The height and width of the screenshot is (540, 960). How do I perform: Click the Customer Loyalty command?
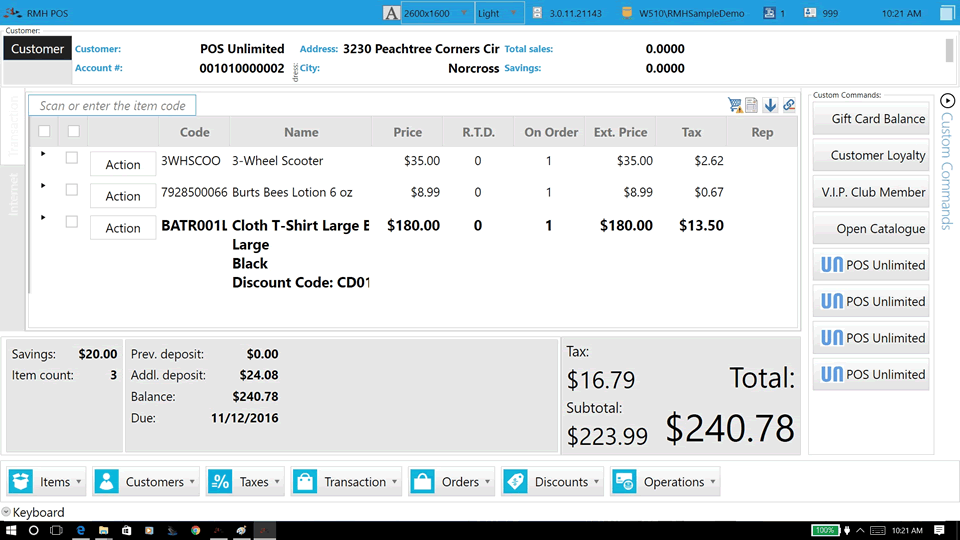coord(871,156)
